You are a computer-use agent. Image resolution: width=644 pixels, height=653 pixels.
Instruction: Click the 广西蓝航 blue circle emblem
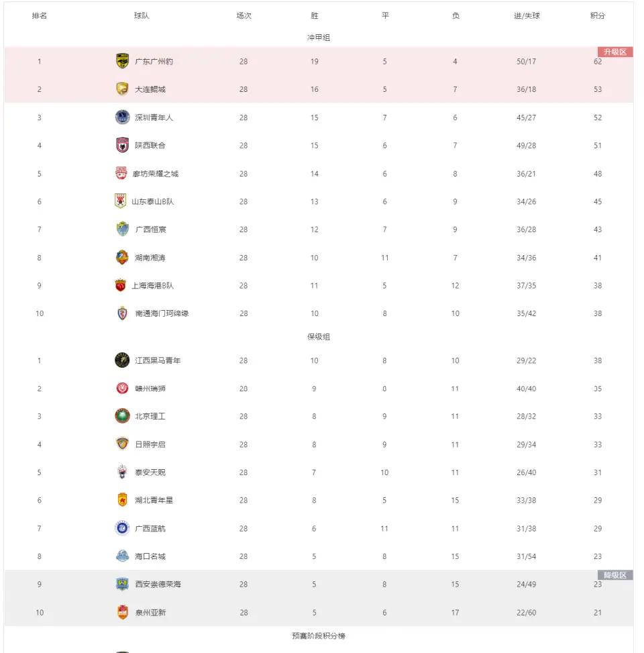click(x=122, y=528)
